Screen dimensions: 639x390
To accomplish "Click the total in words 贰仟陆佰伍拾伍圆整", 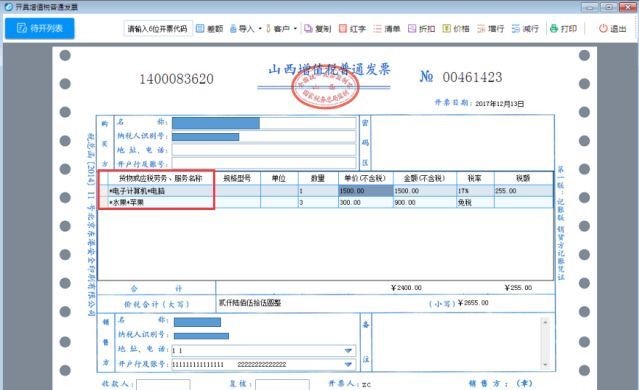I will [250, 303].
